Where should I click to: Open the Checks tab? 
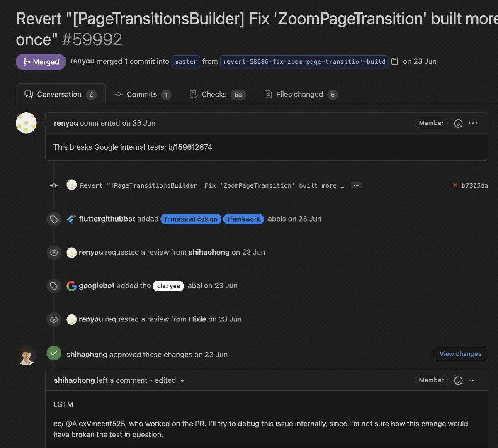(x=217, y=95)
